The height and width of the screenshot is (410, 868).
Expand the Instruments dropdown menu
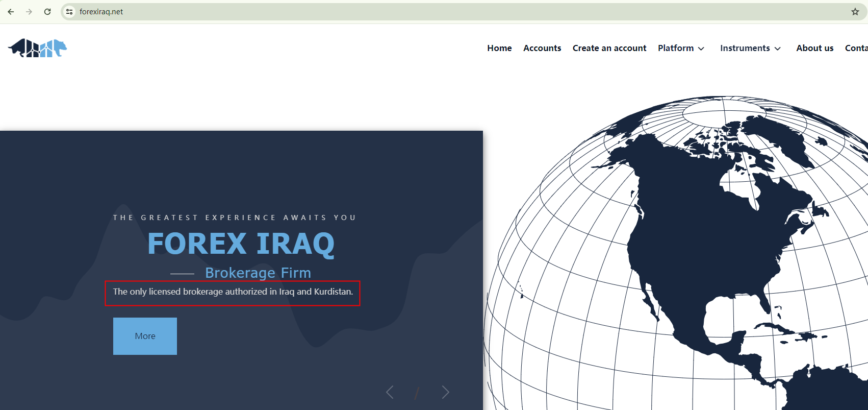pos(751,48)
